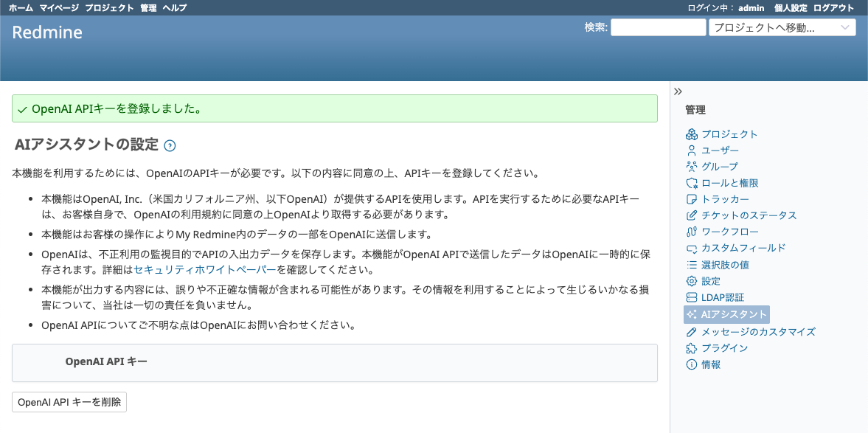Click the プロジェクト cubes icon in sidebar
868x433 pixels.
point(691,134)
